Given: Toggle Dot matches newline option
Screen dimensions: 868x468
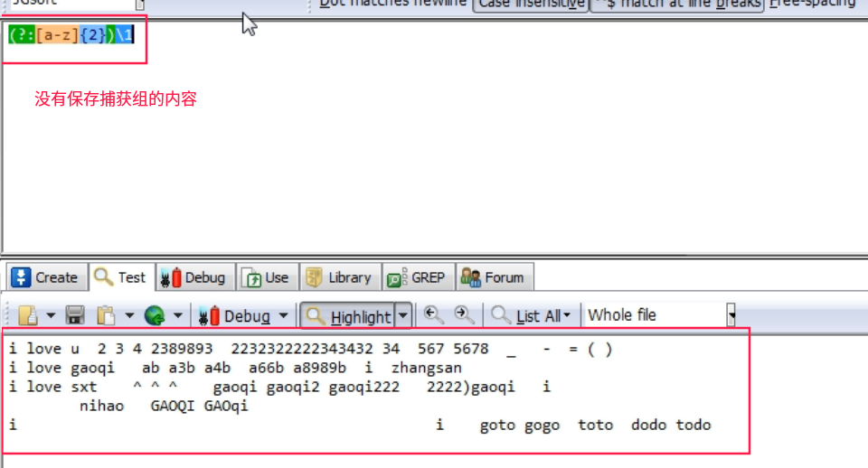Looking at the screenshot, I should tap(392, 4).
